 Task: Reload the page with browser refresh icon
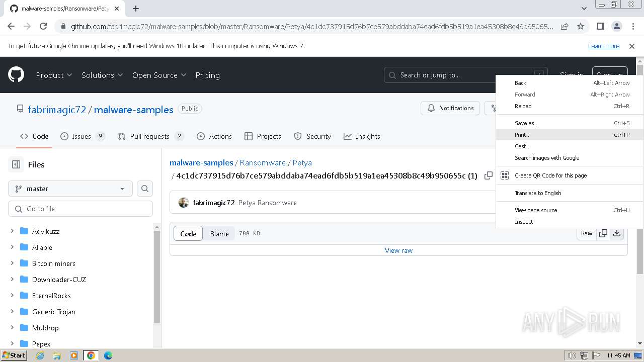pyautogui.click(x=43, y=26)
